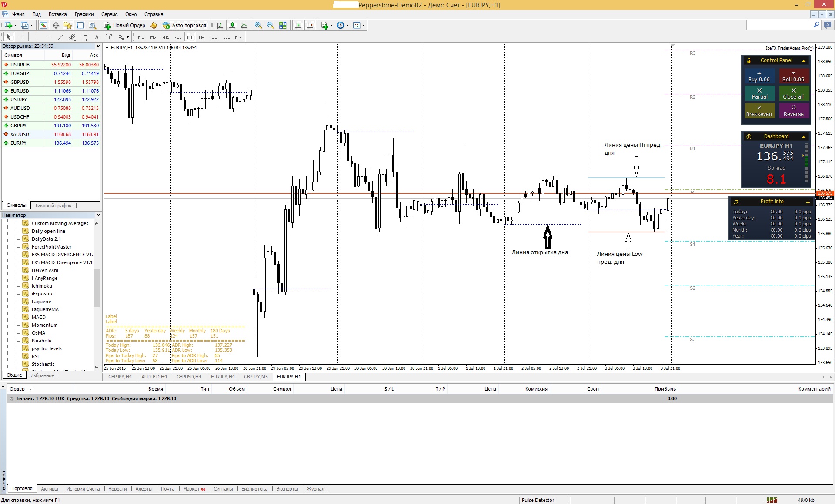Open the profiles dropdown arrow
835x504 pixels.
32,25
